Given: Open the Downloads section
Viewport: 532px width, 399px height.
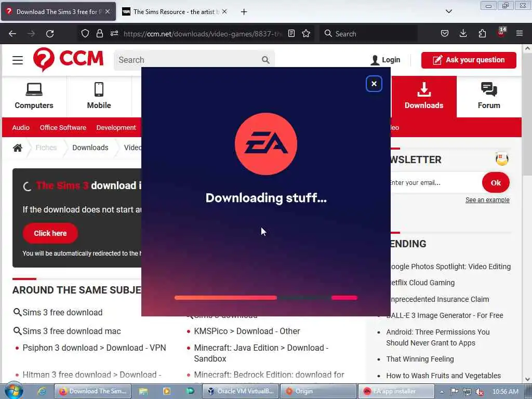Looking at the screenshot, I should point(424,96).
